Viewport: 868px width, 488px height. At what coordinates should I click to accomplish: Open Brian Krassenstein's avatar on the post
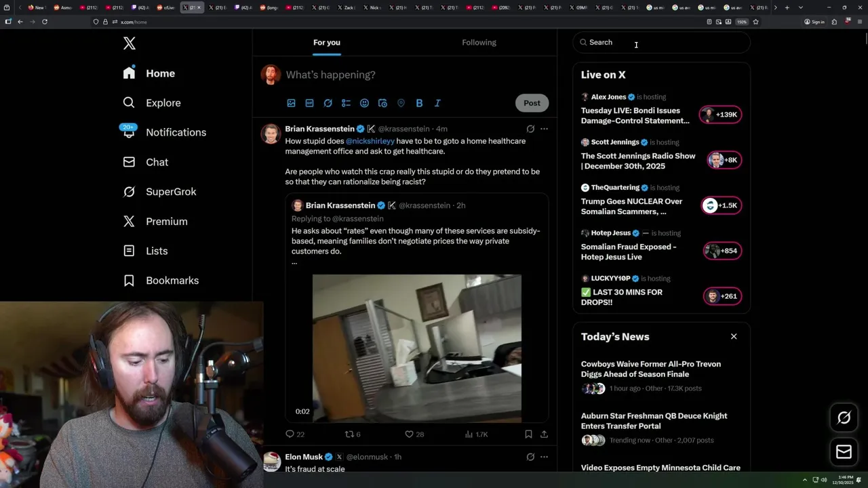click(x=271, y=134)
